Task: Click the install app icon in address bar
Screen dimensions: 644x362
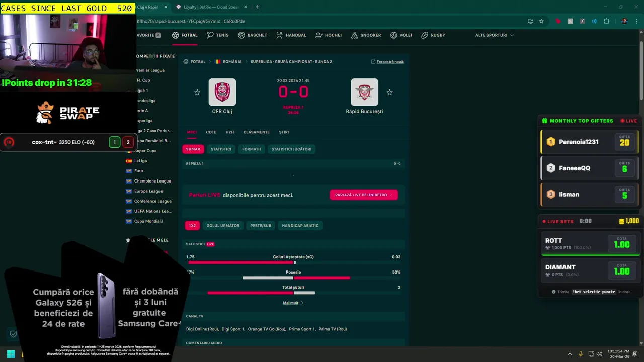Action: coord(530,21)
